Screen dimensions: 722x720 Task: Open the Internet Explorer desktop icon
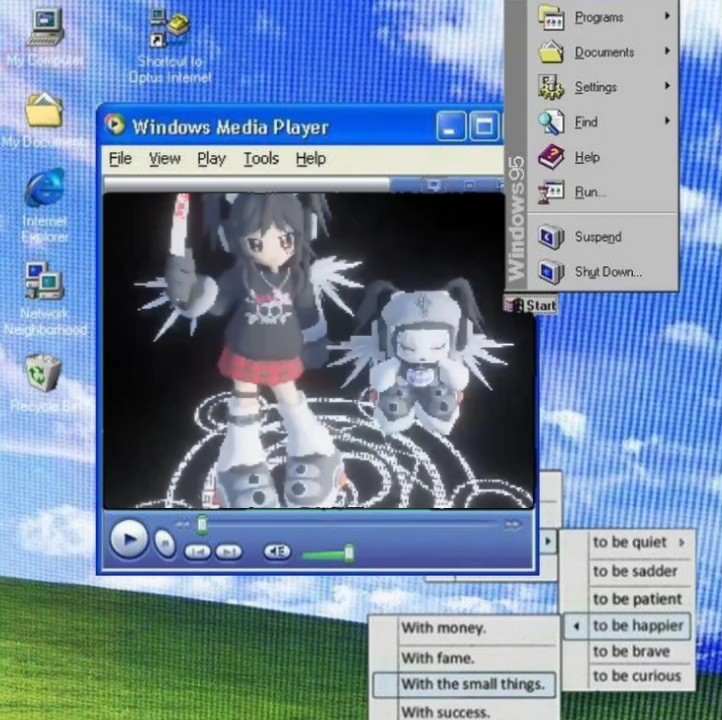click(x=44, y=190)
